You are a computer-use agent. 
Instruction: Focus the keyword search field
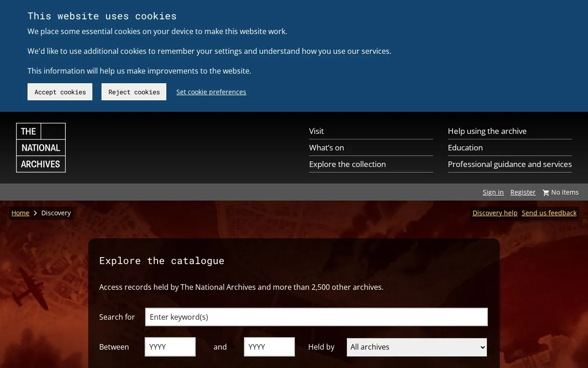(x=317, y=317)
